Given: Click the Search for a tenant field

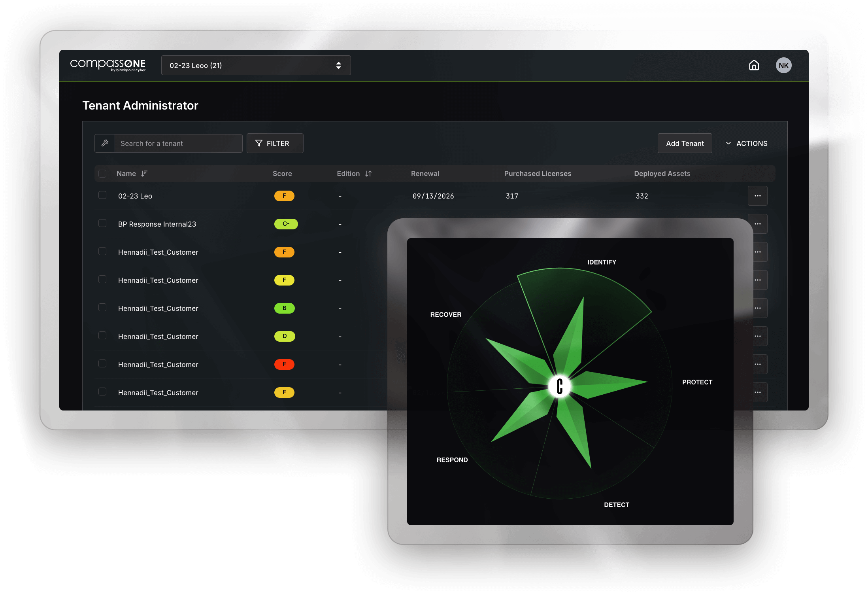Looking at the screenshot, I should point(178,143).
